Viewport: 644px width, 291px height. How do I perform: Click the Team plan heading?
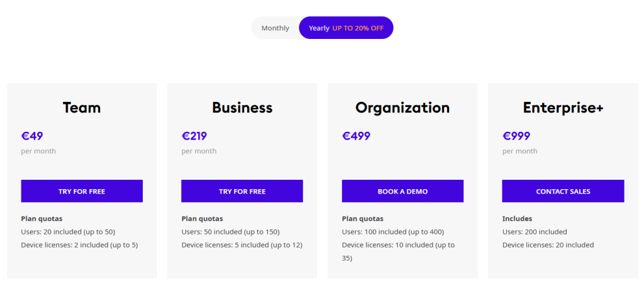tap(82, 108)
